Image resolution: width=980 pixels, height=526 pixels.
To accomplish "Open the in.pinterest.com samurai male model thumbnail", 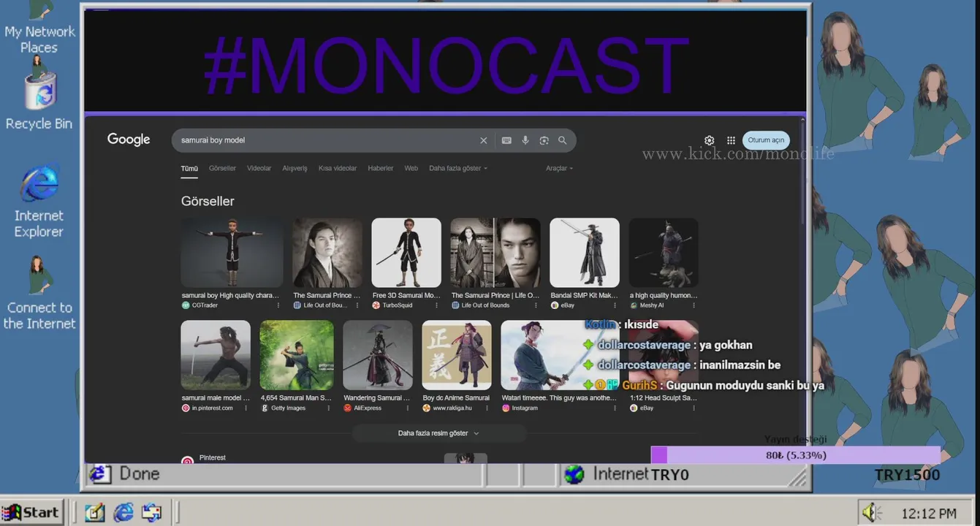I will 216,355.
